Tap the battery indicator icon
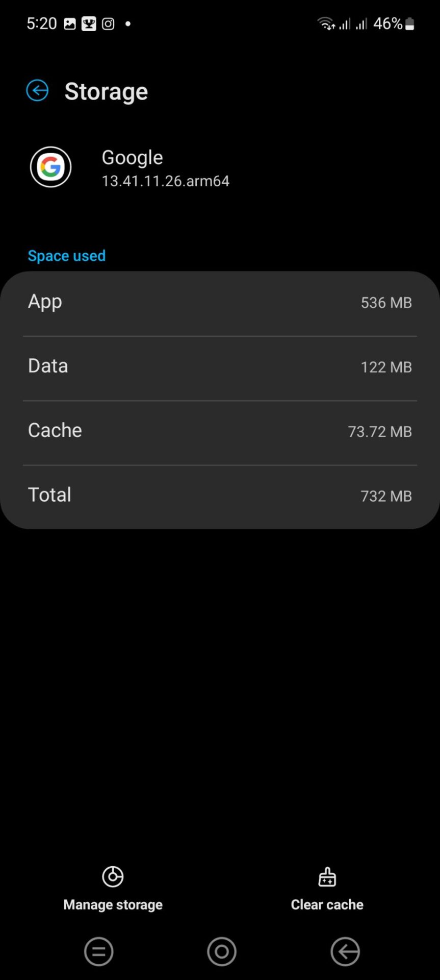 409,24
